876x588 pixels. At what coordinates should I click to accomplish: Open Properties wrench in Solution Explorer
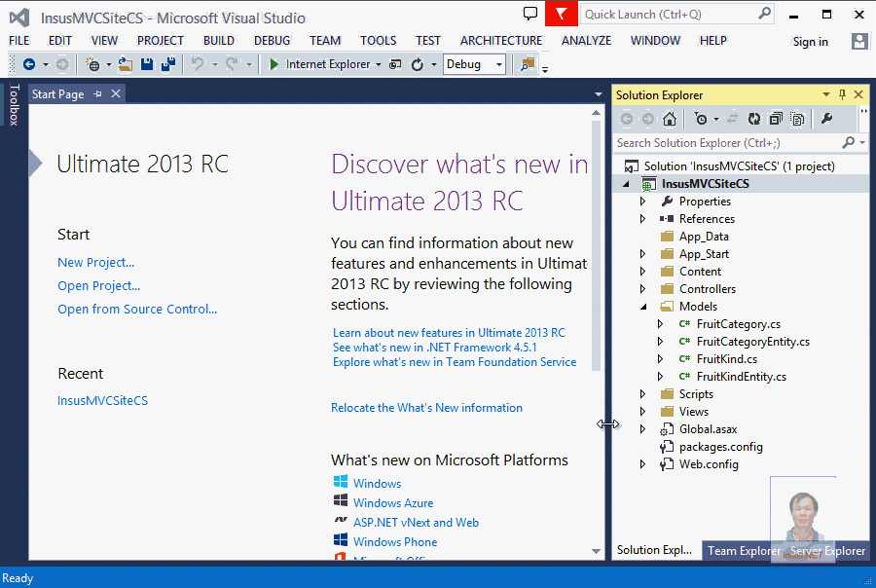pyautogui.click(x=826, y=119)
